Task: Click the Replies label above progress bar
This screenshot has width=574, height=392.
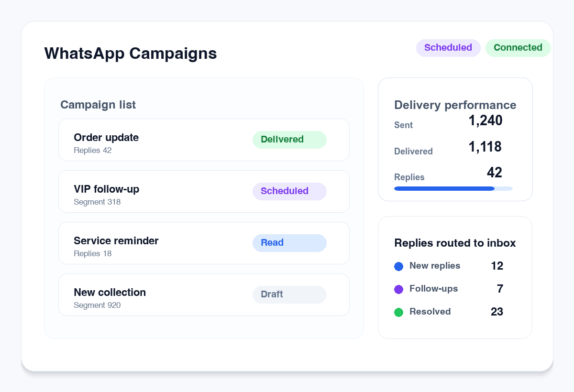Action: click(x=409, y=177)
